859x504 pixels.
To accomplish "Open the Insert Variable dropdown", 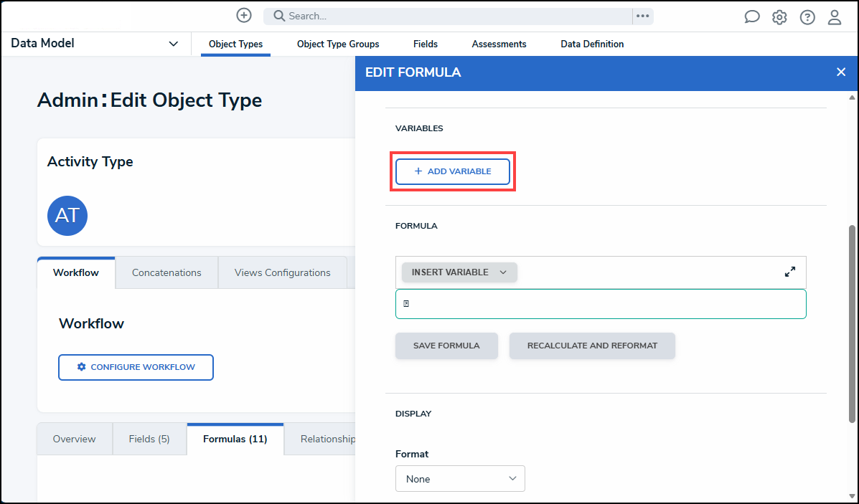I will (459, 272).
